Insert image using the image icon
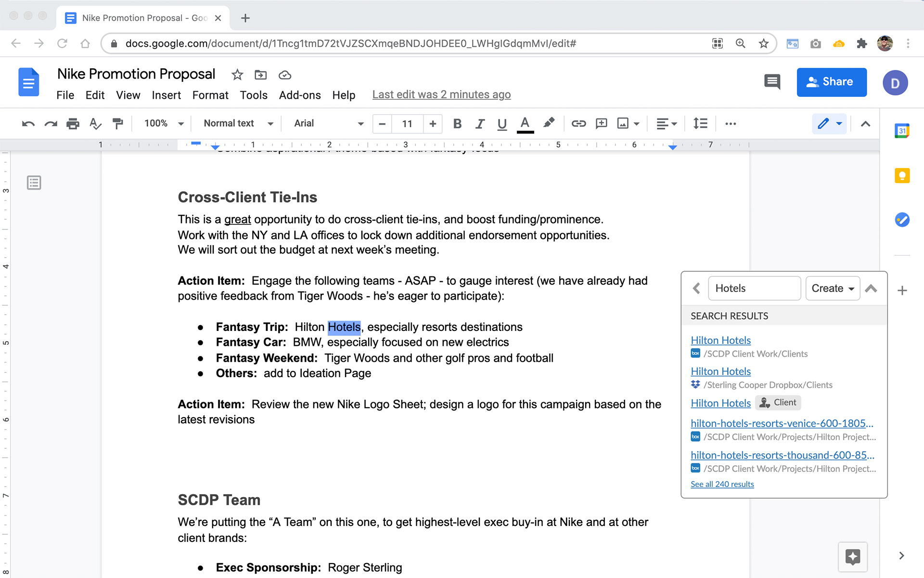The image size is (924, 578). point(623,124)
